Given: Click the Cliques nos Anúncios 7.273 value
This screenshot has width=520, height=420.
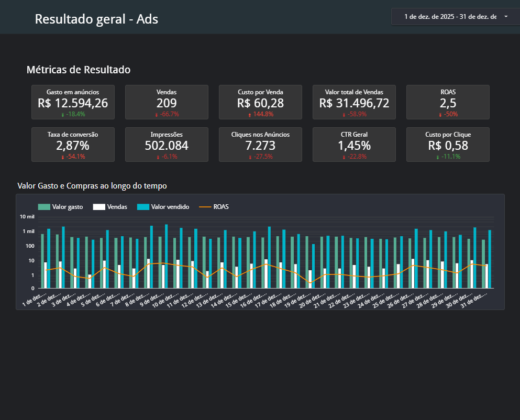Looking at the screenshot, I should [x=260, y=146].
